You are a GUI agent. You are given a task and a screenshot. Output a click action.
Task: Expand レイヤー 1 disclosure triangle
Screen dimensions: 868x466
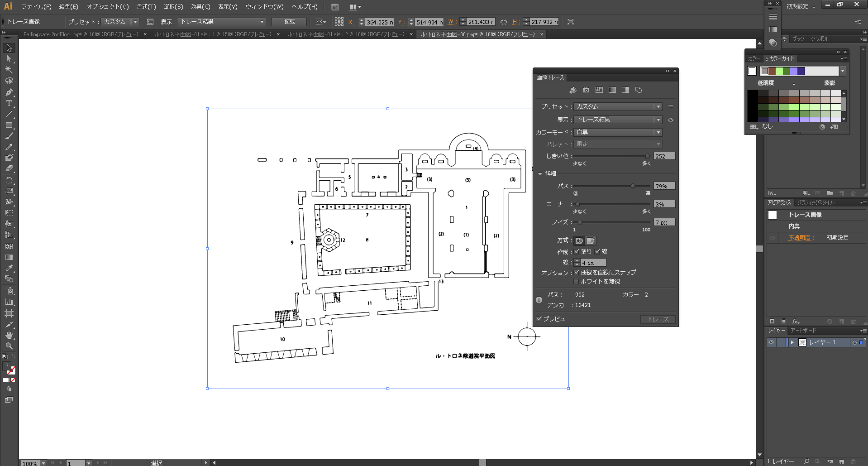tap(792, 342)
